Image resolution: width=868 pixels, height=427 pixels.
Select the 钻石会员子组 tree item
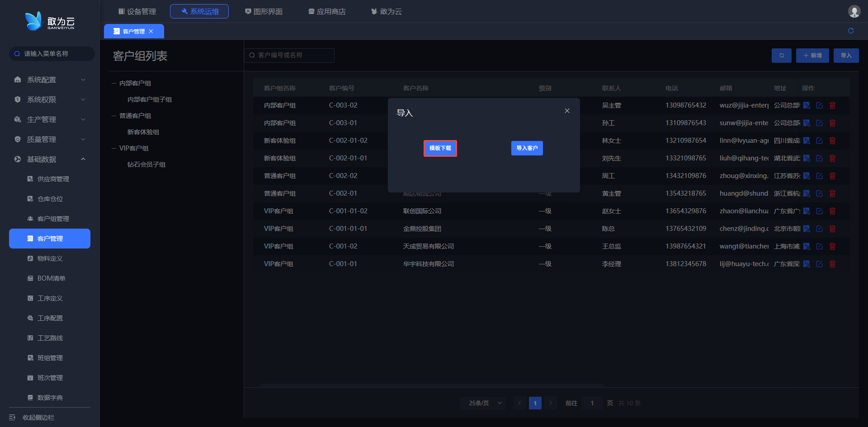146,164
